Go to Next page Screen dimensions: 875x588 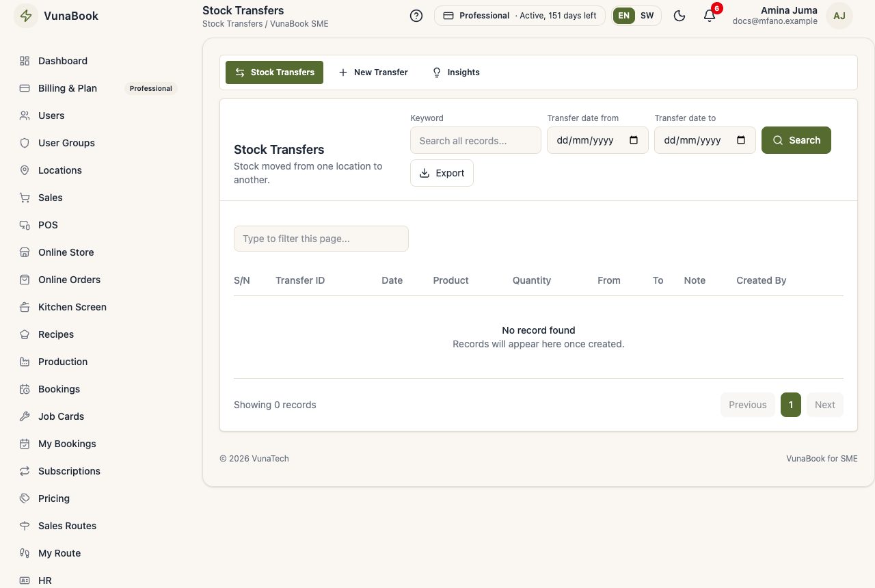pyautogui.click(x=825, y=405)
